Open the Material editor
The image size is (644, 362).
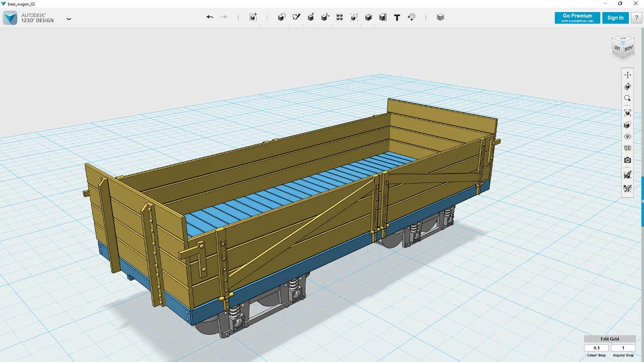[441, 17]
